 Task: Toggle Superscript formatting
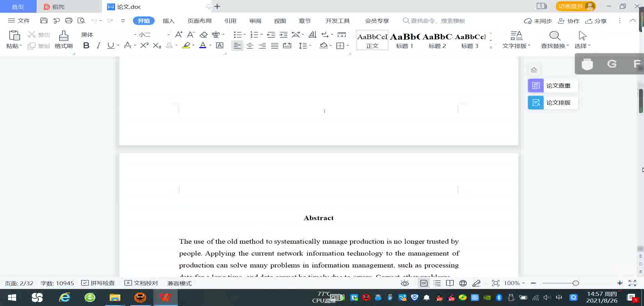click(x=144, y=45)
